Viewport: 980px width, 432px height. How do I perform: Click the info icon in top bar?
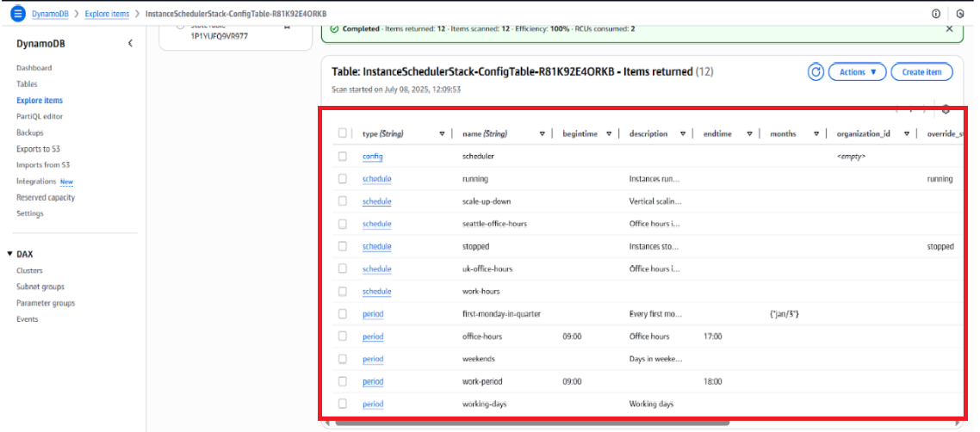tap(935, 13)
